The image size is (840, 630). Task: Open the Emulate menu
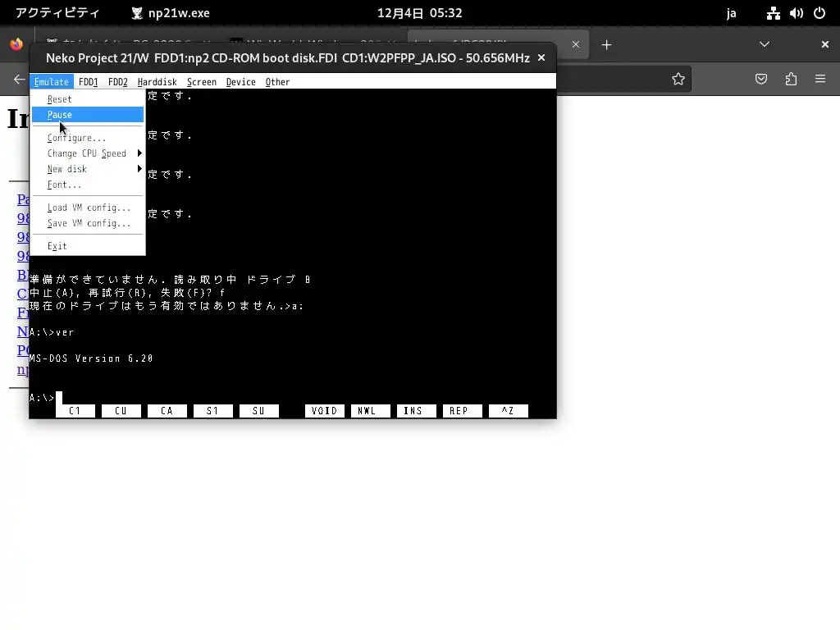pyautogui.click(x=52, y=82)
